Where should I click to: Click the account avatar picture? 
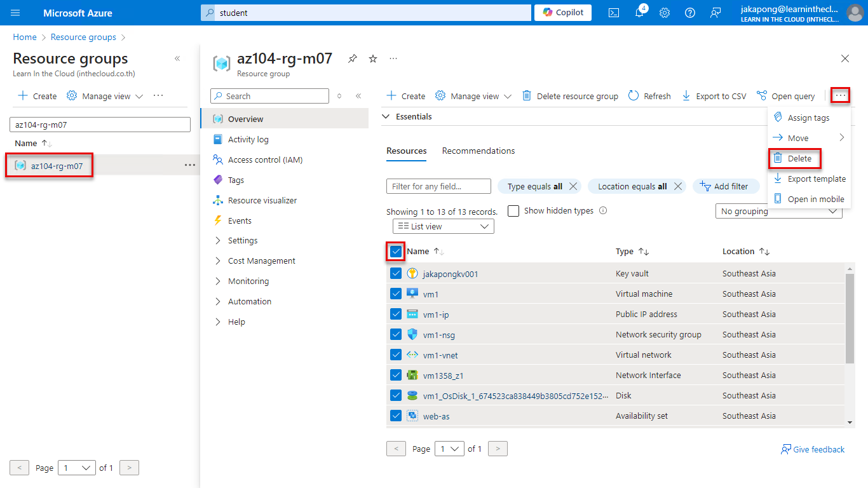coord(855,13)
